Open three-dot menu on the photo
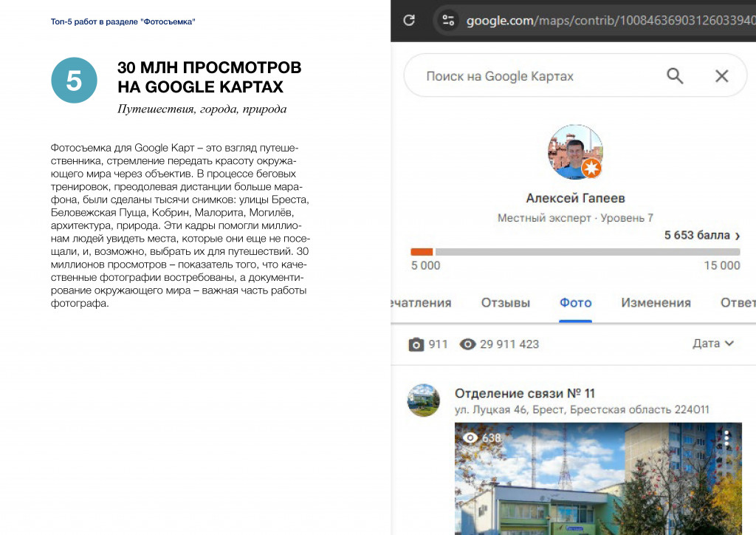Screen dimensions: 756x535 coord(726,437)
